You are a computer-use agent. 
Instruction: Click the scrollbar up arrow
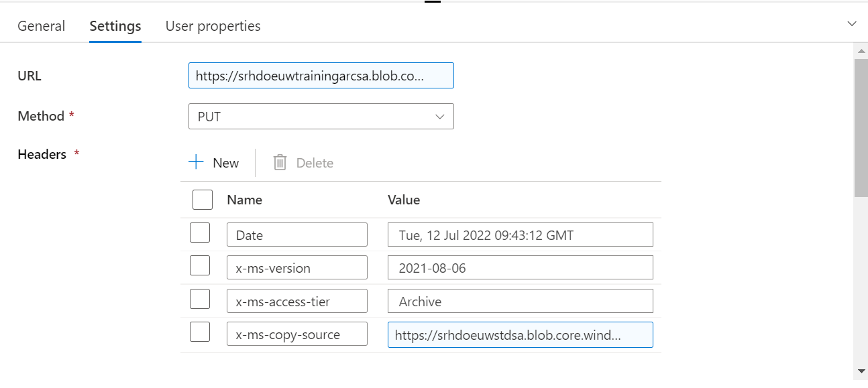point(862,50)
